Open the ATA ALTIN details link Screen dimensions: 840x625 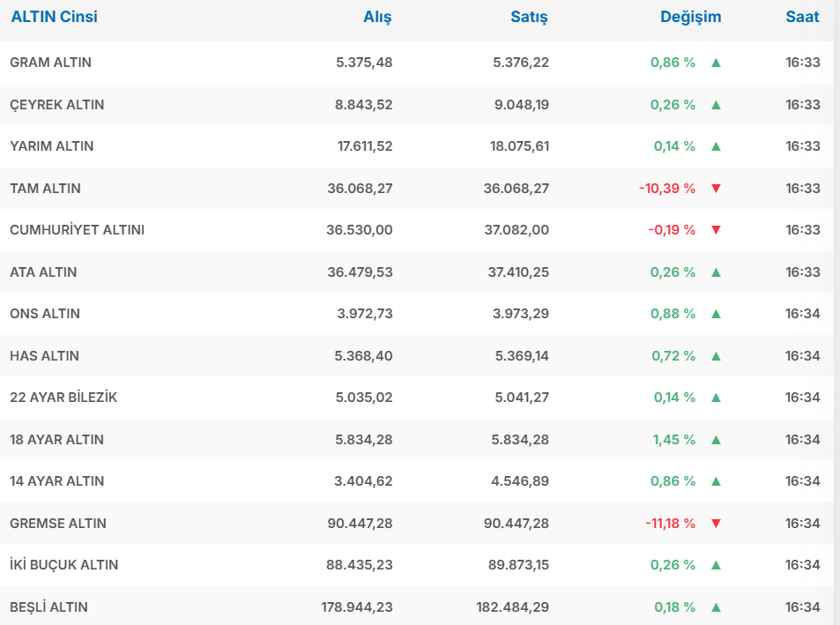click(43, 272)
